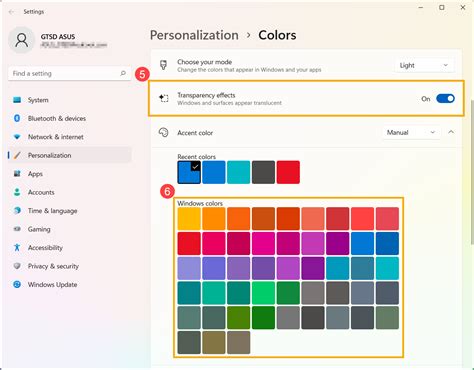Click the Windows Update icon
The image size is (474, 370).
coord(17,284)
